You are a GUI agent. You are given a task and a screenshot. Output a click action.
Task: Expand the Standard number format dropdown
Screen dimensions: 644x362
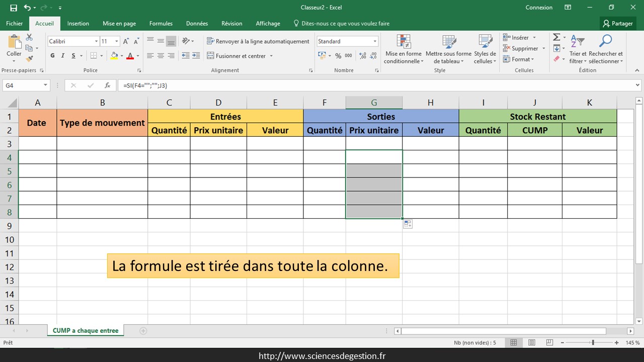click(375, 41)
